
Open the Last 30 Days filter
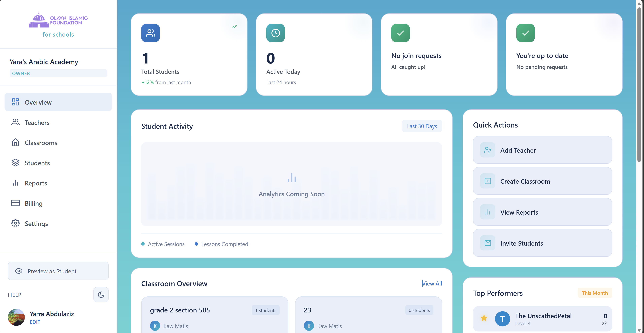click(x=421, y=126)
